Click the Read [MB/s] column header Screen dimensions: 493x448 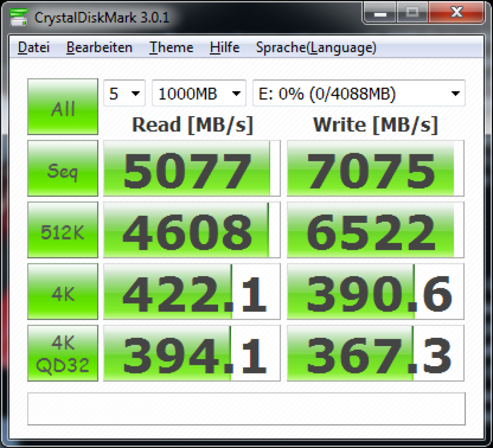[192, 125]
